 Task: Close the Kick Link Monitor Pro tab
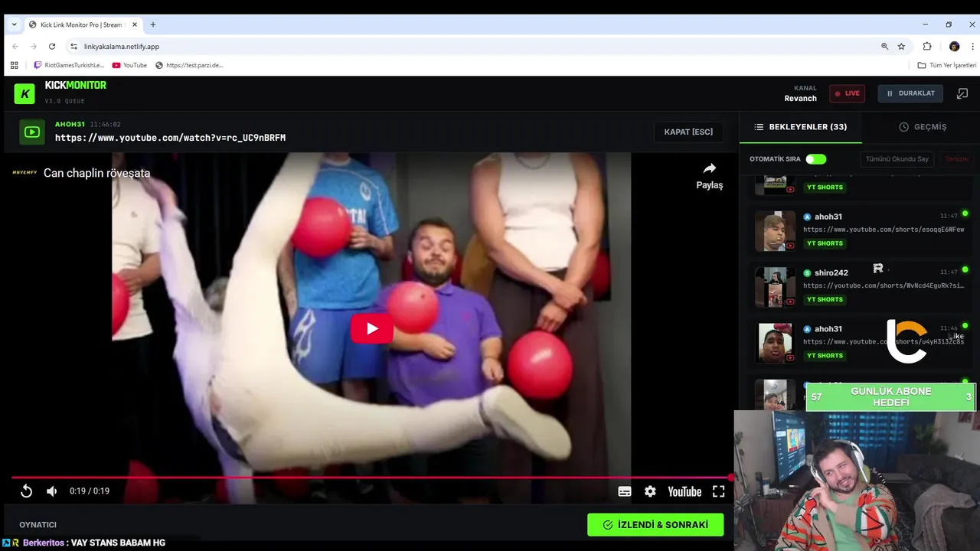click(133, 24)
